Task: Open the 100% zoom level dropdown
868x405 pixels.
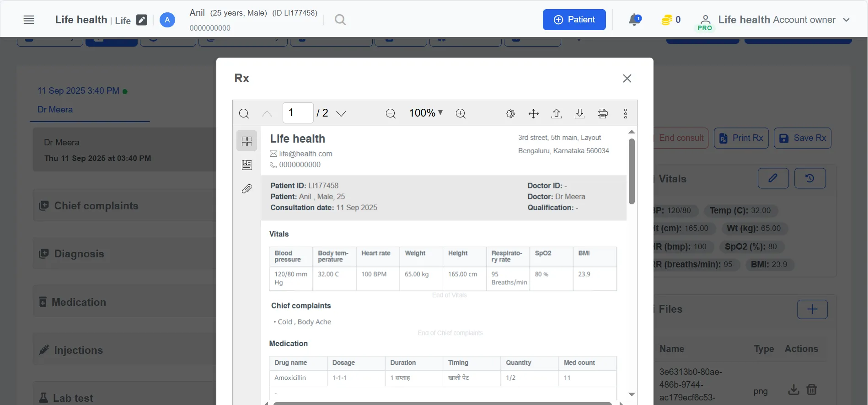Action: coord(426,113)
